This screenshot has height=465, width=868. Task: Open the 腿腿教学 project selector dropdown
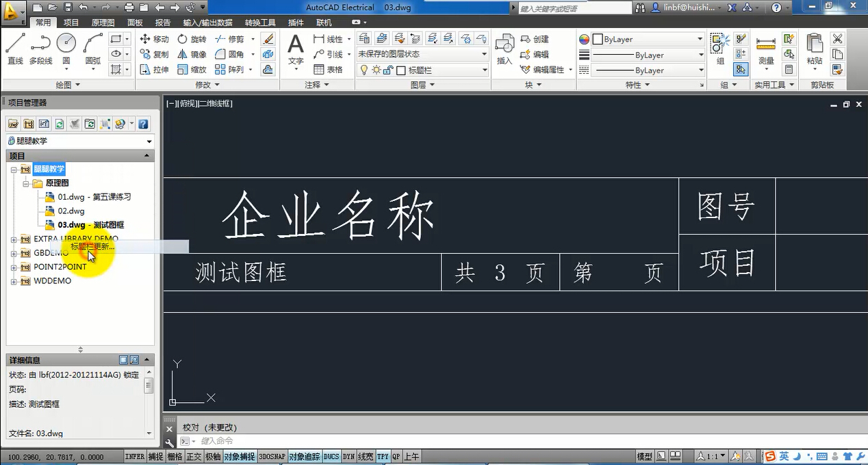[80, 141]
